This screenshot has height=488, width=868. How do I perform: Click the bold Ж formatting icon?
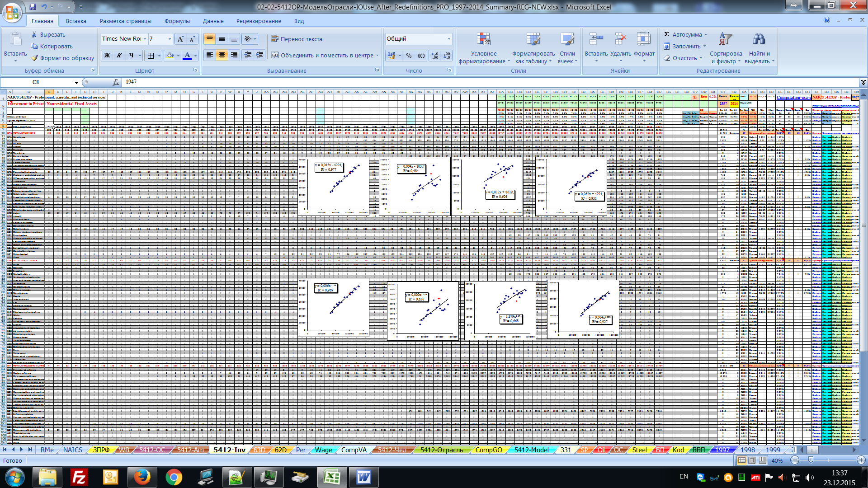pos(107,56)
